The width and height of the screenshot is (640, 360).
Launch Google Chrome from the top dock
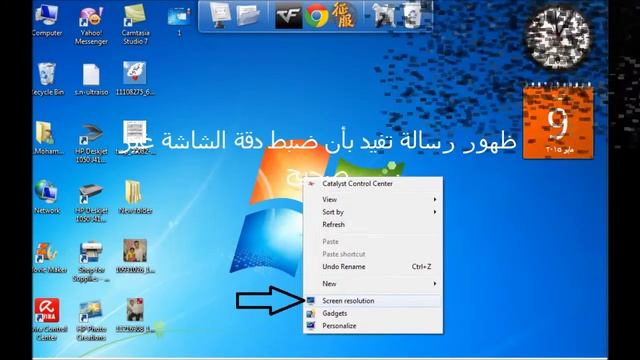pos(316,16)
